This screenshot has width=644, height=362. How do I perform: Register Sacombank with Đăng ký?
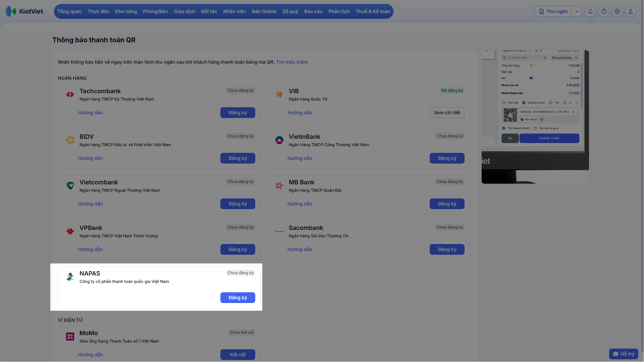(447, 249)
